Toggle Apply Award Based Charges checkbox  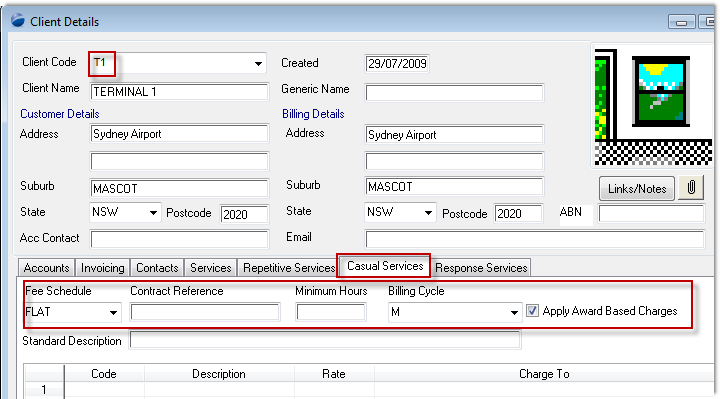tap(532, 311)
